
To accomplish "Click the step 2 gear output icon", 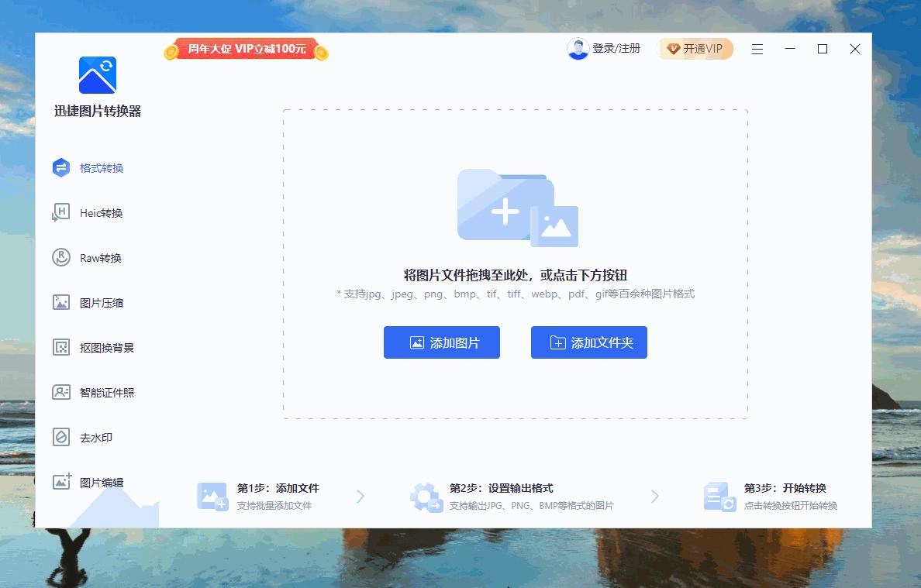I will (x=426, y=497).
